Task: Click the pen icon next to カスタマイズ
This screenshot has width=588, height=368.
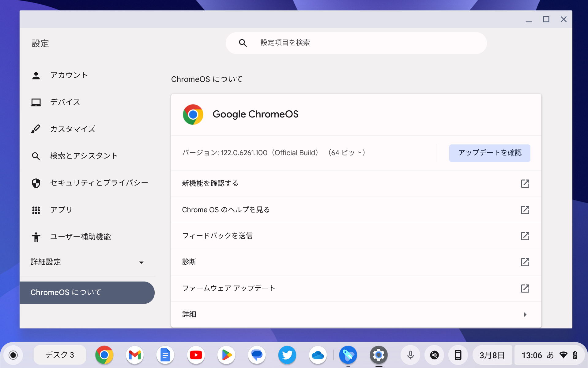Action: click(x=36, y=129)
